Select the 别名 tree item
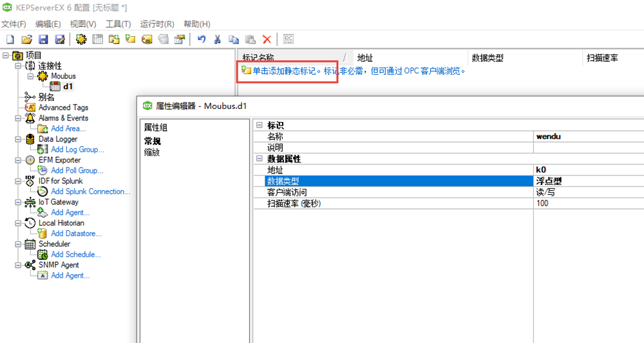Screen dimensions: 644x343 (46, 97)
